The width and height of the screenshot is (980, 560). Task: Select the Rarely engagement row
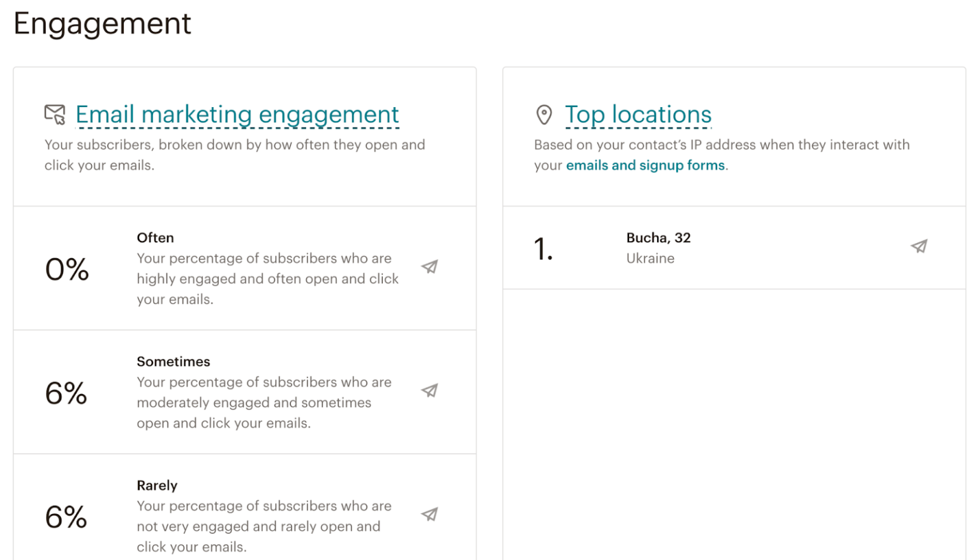pyautogui.click(x=244, y=514)
